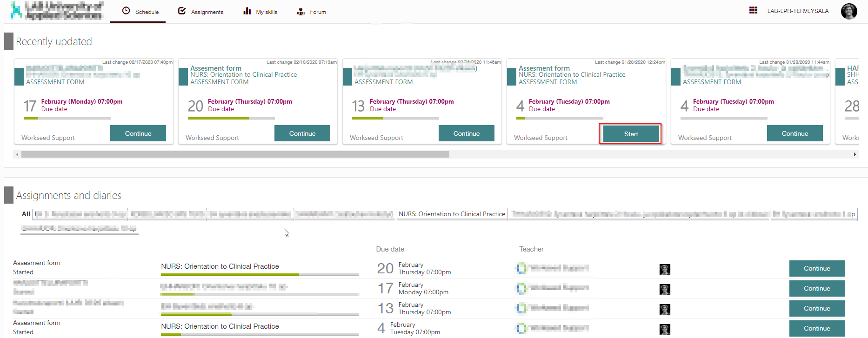868x338 pixels.
Task: Click progress bar on February 20 card
Action: coord(231,119)
